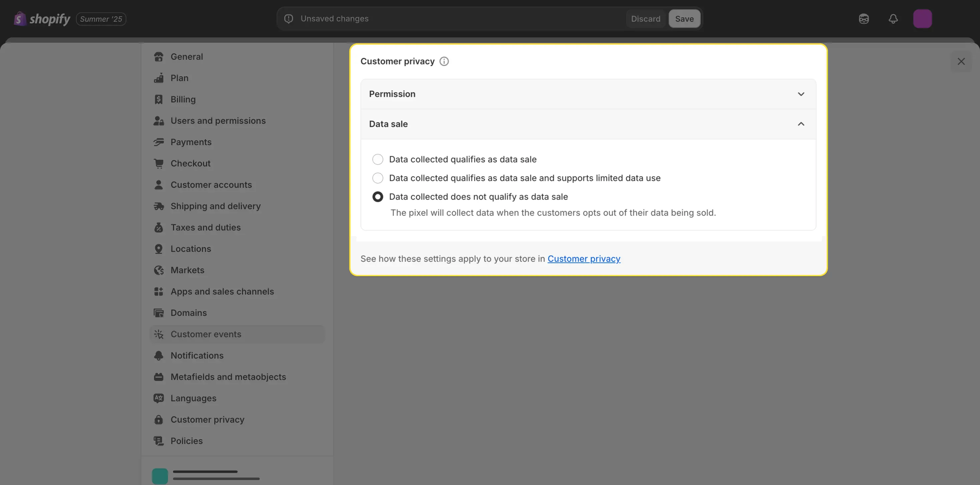Navigate to Payments settings
This screenshot has height=485, width=980.
click(237, 142)
